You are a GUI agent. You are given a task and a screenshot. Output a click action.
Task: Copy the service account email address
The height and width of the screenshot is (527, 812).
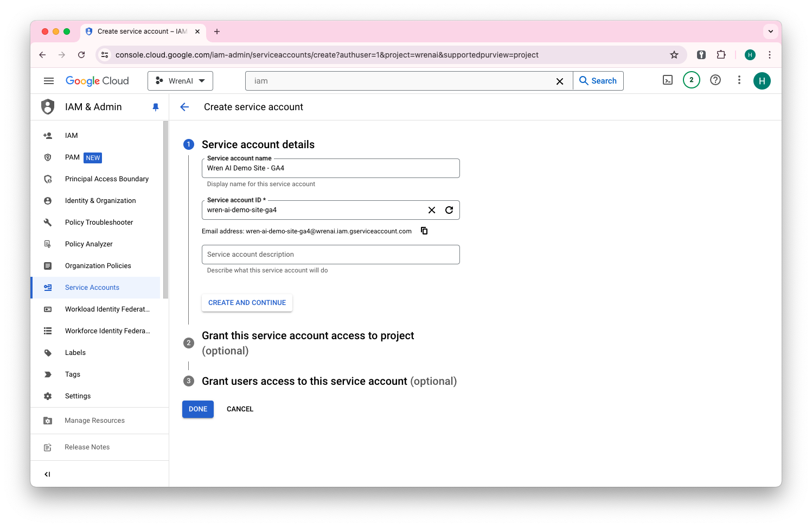[424, 231]
